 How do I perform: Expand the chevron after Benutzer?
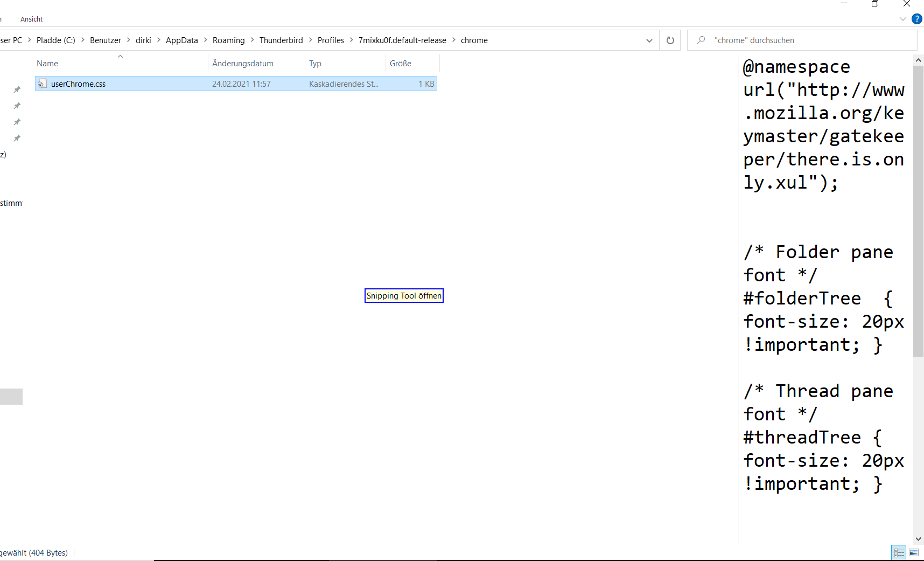pyautogui.click(x=128, y=40)
